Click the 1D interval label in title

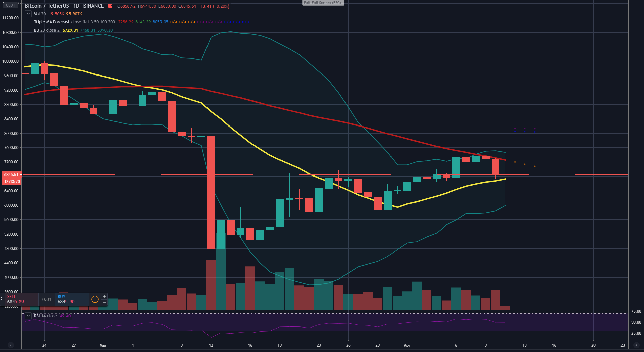coord(76,6)
